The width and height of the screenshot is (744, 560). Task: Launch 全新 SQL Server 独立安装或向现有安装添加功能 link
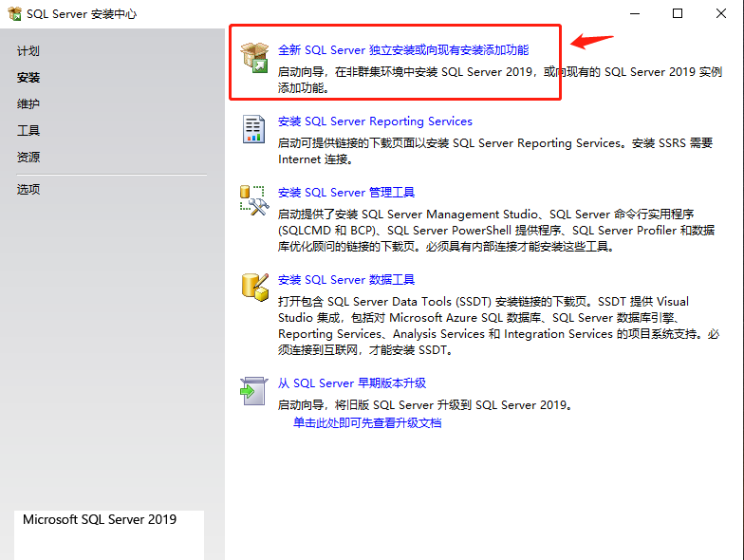[403, 49]
